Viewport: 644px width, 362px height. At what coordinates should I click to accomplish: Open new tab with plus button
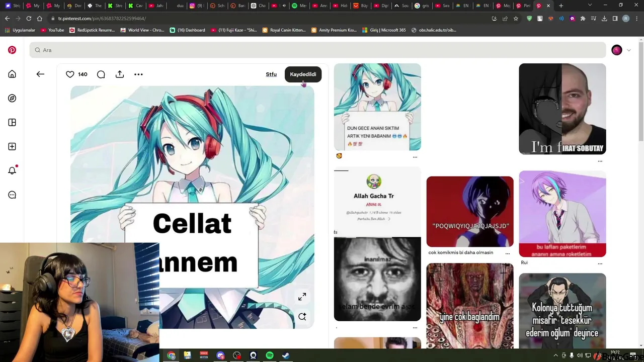[x=561, y=6]
